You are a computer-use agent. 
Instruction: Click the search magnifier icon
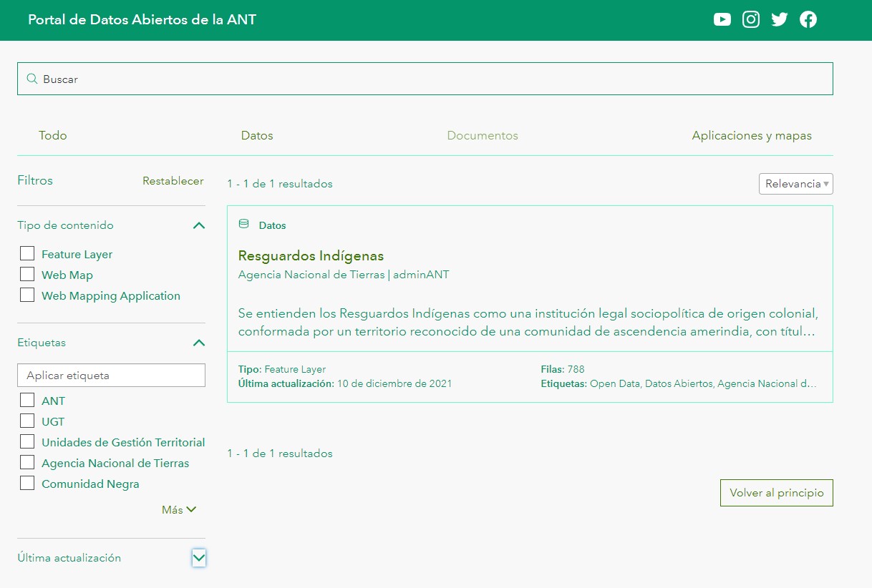click(32, 79)
